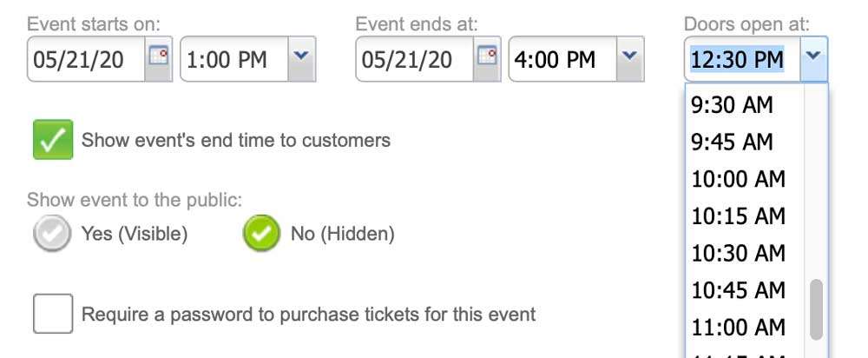Select 10:45 AM doors open time
868x358 pixels.
[745, 290]
